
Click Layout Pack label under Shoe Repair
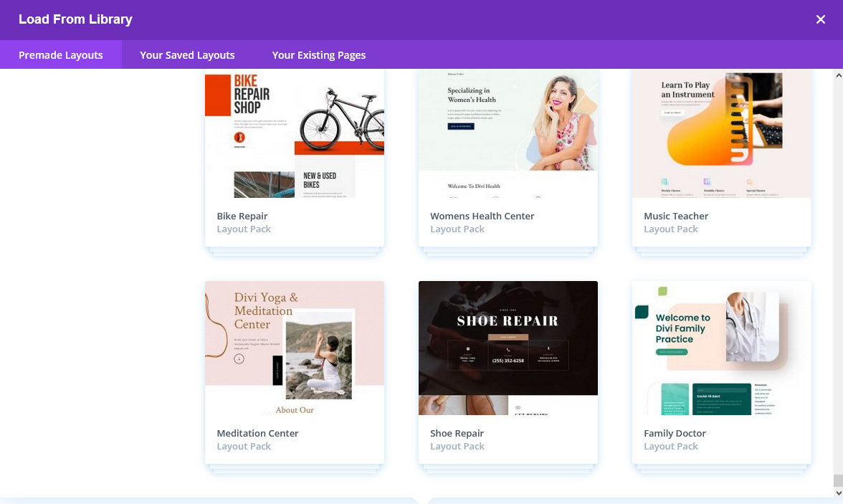[457, 447]
